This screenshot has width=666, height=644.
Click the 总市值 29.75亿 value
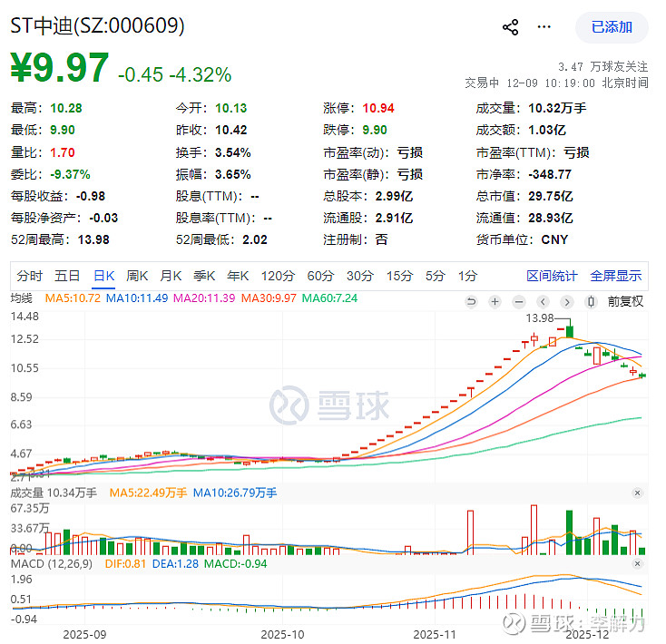pyautogui.click(x=551, y=196)
